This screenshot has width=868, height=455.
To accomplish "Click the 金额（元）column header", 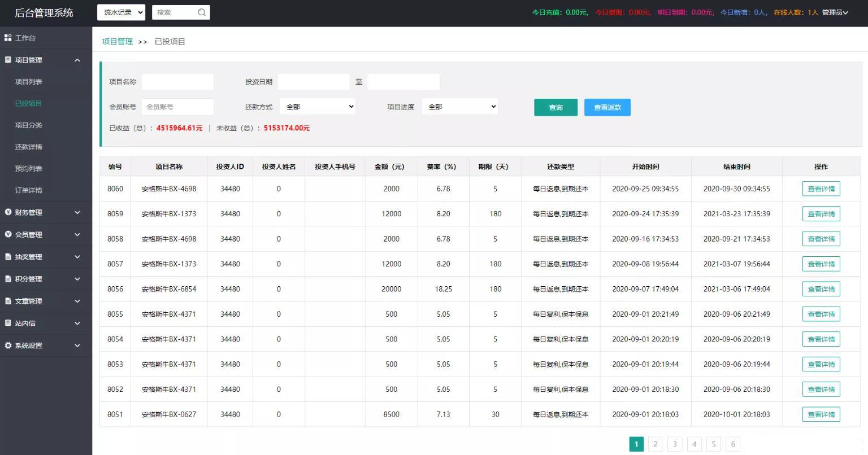I will click(392, 167).
